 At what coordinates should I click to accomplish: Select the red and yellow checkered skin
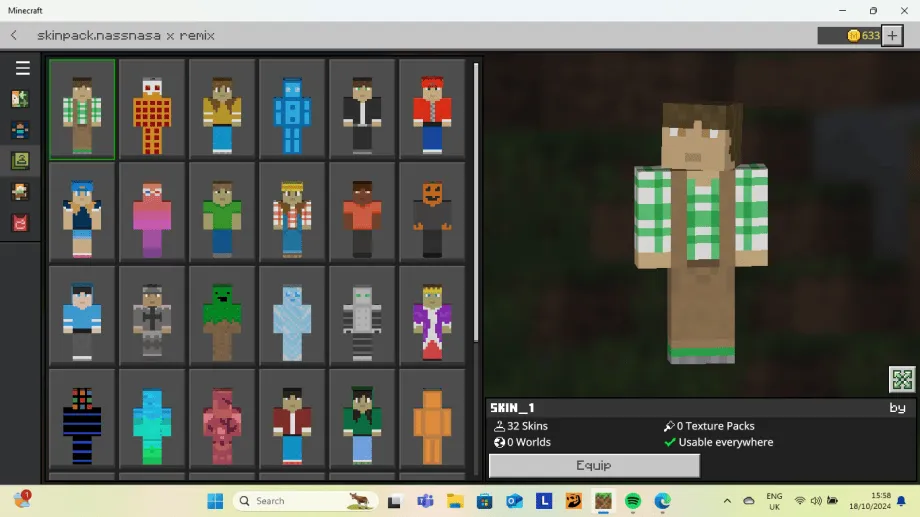coord(152,109)
